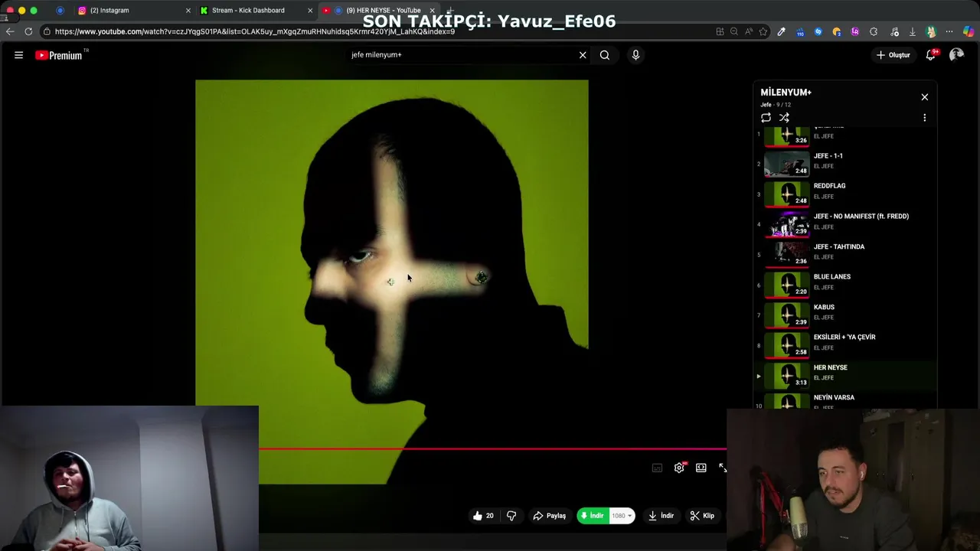The width and height of the screenshot is (980, 551).
Task: Open the color picker eyedropper extension
Action: point(782,31)
